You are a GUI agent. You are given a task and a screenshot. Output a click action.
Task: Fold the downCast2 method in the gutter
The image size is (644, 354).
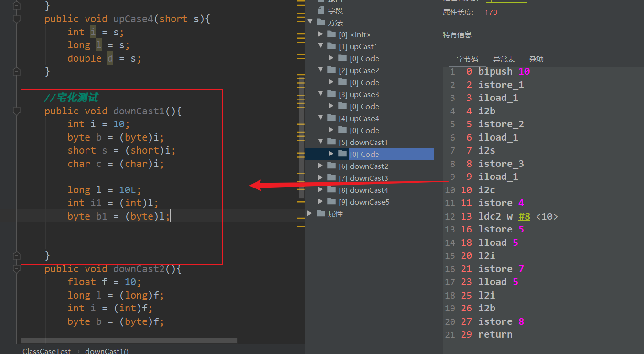(x=17, y=269)
